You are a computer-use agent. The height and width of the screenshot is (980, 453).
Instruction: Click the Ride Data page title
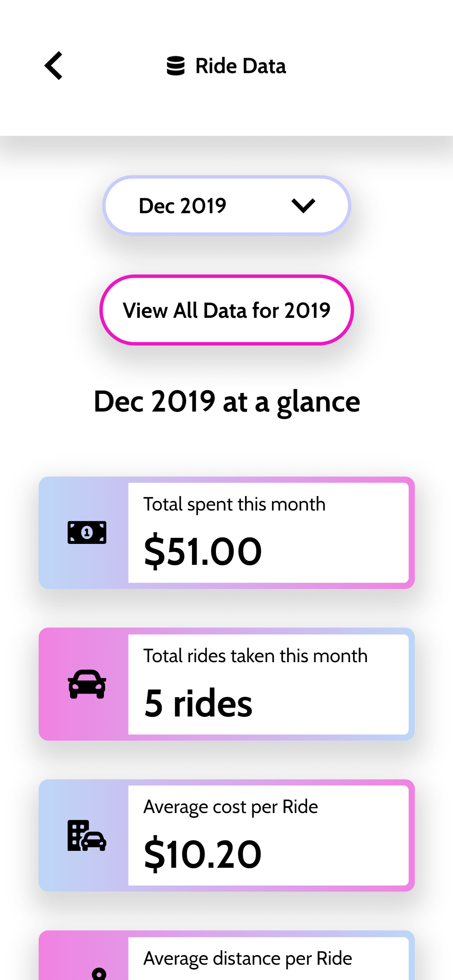tap(240, 66)
